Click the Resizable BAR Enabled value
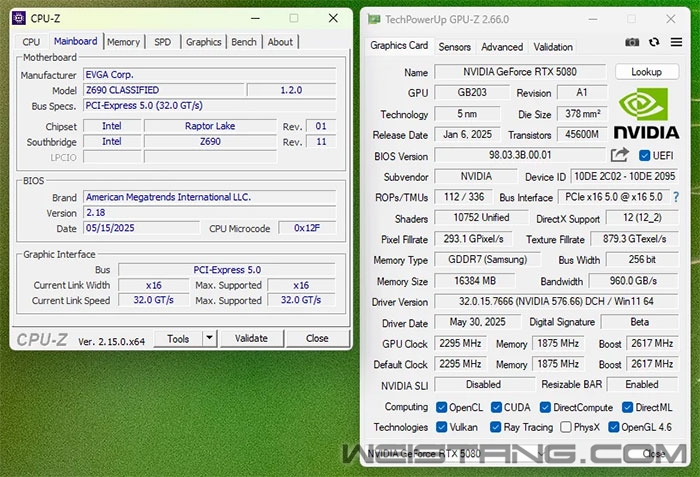The image size is (700, 477). point(642,384)
